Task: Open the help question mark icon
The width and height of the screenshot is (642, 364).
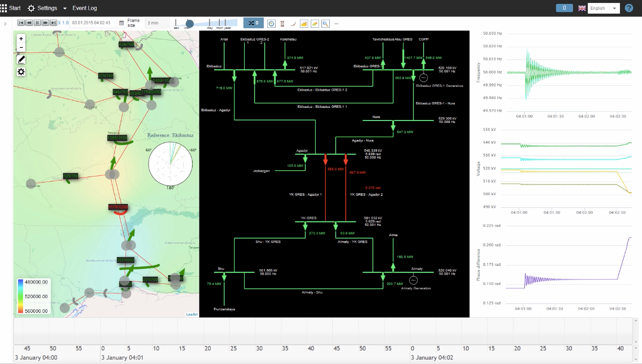Action: (x=629, y=8)
